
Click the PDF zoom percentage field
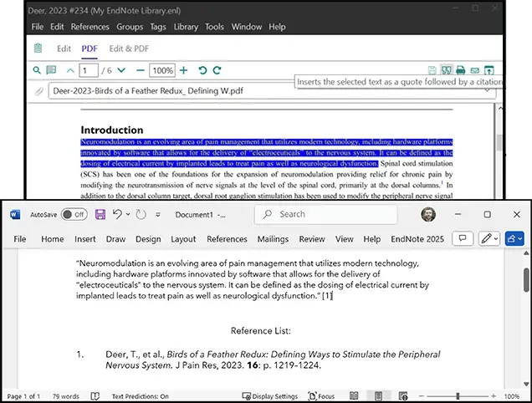[x=162, y=70]
